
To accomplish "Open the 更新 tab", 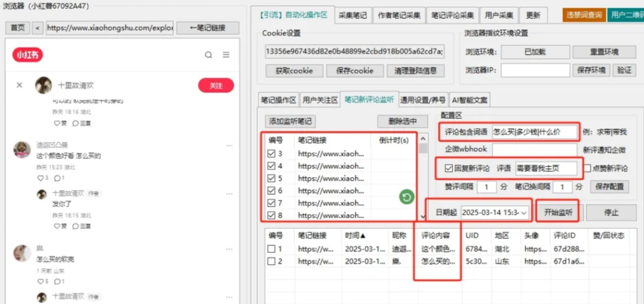I will click(x=533, y=15).
